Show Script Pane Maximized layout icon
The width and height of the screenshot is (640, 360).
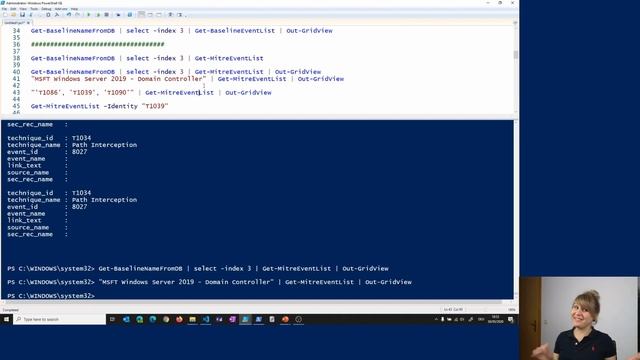pos(159,15)
